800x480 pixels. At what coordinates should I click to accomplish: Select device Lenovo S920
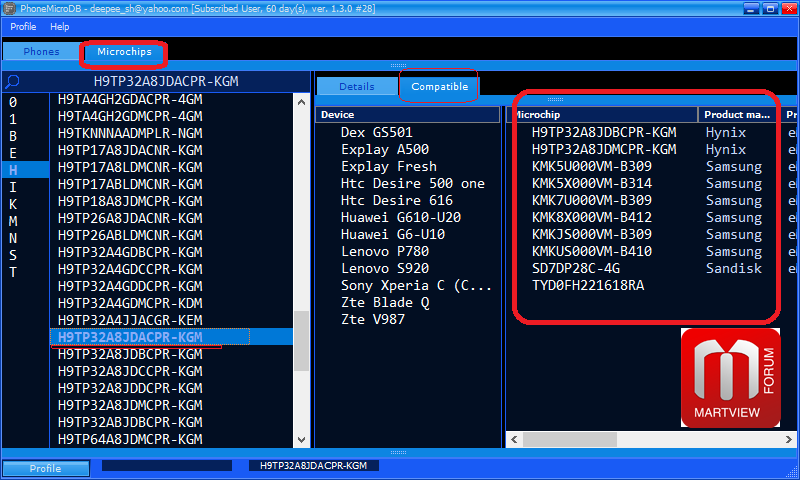(x=385, y=268)
